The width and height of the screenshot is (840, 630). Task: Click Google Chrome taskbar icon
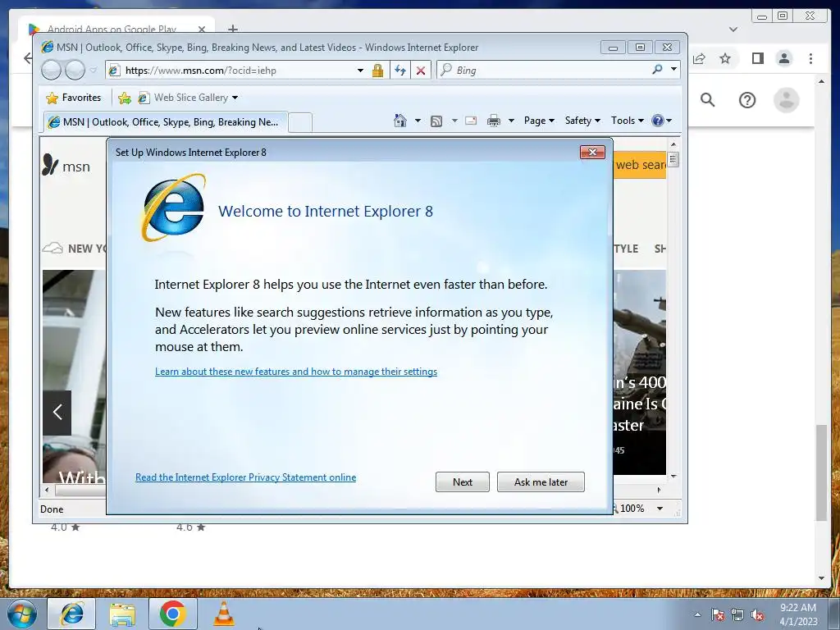pos(172,614)
